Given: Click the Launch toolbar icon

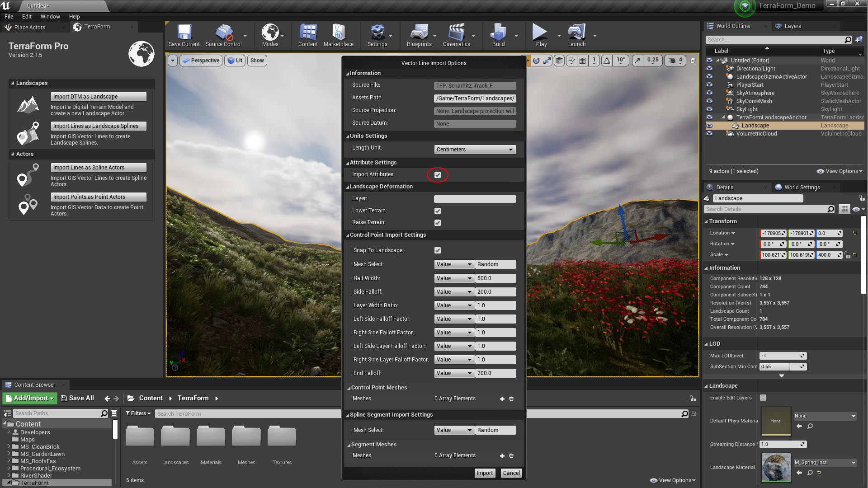Looking at the screenshot, I should (x=576, y=36).
